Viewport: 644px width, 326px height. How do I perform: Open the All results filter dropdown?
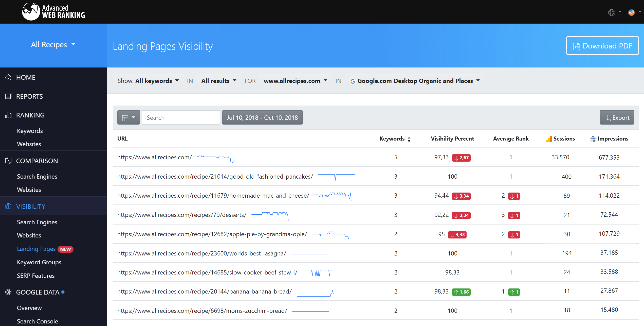click(x=218, y=81)
